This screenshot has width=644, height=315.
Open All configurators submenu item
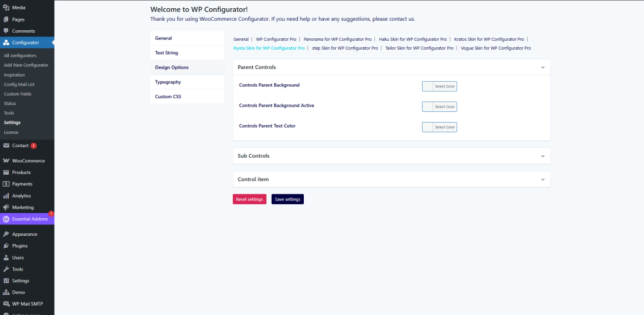(20, 55)
